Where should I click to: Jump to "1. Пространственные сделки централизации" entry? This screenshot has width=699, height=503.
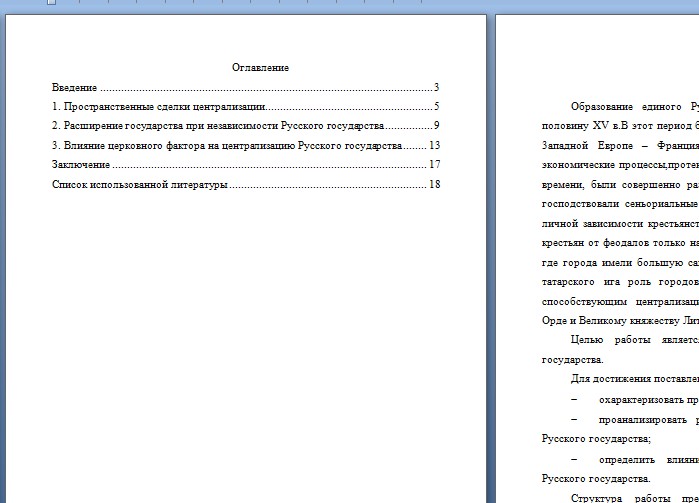(x=158, y=107)
